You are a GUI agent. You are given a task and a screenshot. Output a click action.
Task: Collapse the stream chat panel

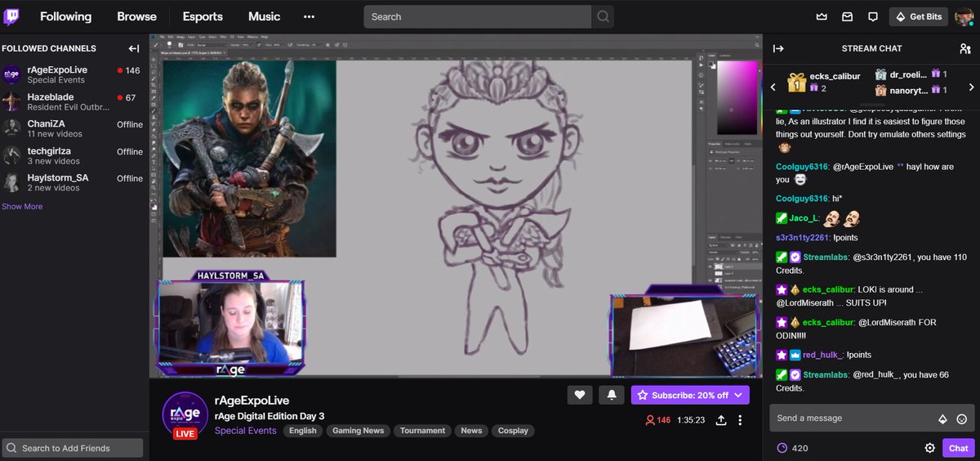click(778, 48)
